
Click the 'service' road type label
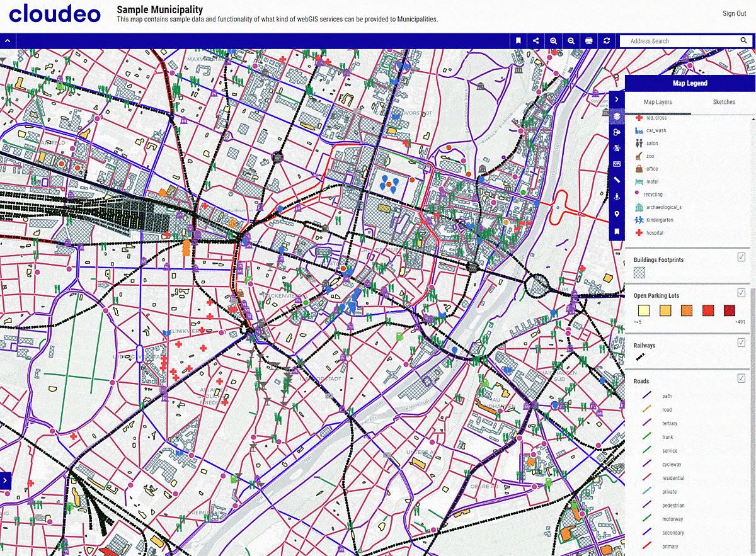(x=670, y=451)
